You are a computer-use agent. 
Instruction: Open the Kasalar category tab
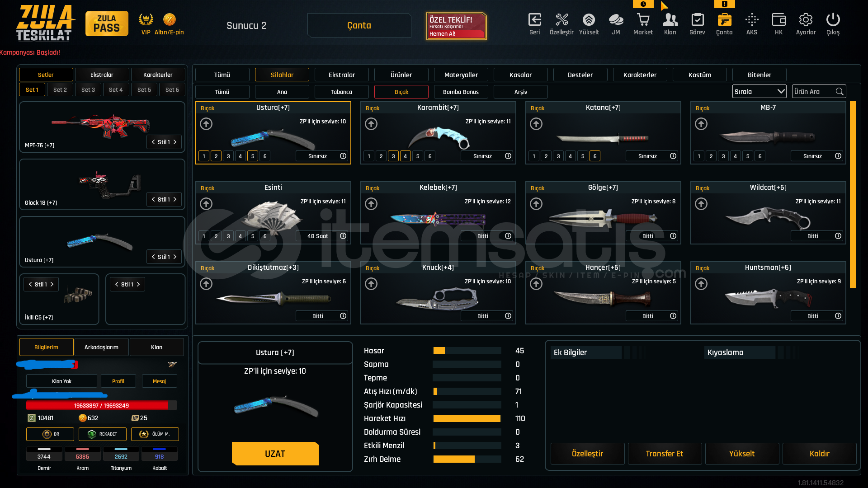[520, 75]
